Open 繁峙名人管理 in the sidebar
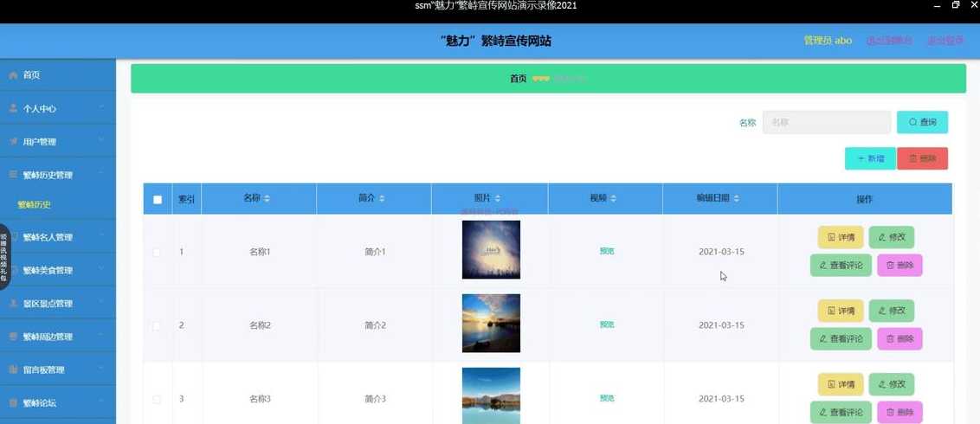 click(x=57, y=237)
